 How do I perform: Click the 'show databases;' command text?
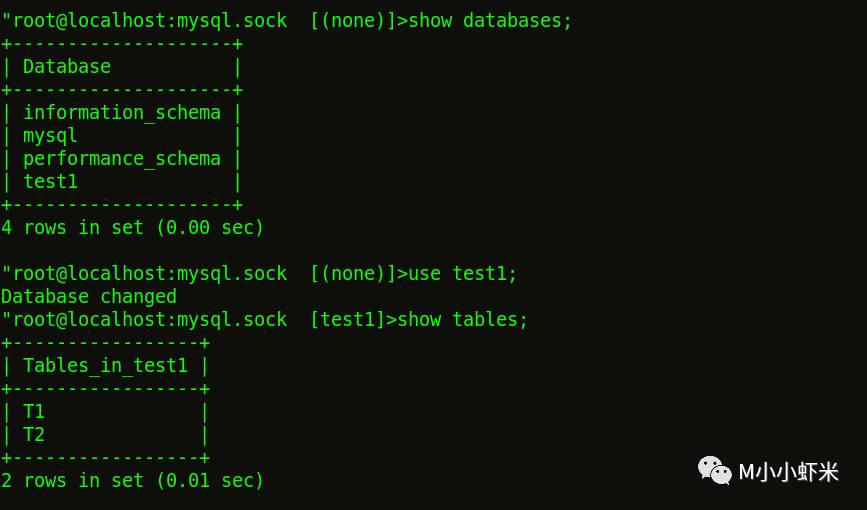tap(490, 20)
